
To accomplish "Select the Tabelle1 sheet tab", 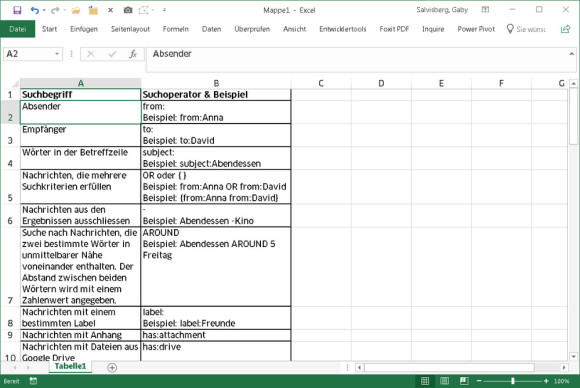I will (x=70, y=366).
